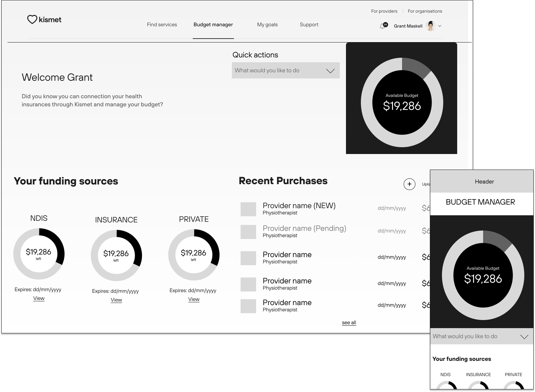Click see all recent purchases
The image size is (535, 392).
349,323
